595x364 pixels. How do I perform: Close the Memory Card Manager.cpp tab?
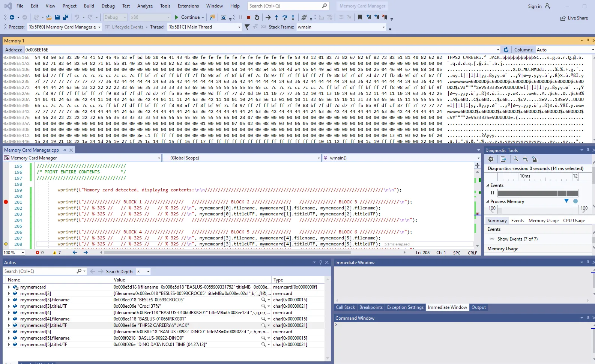point(71,150)
